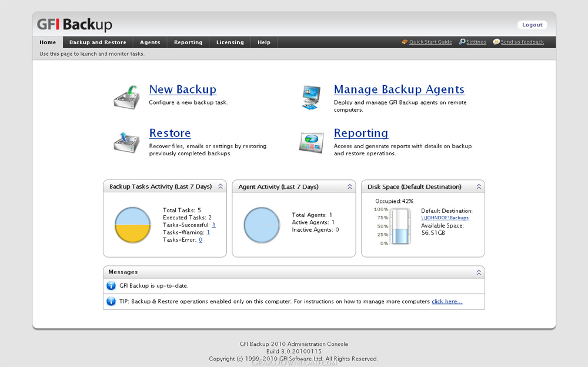Click the New Backup drive icon
The image size is (588, 367).
126,97
